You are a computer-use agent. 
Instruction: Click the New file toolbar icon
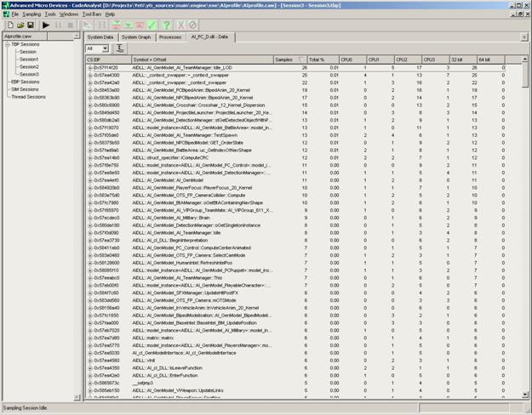tap(7, 26)
